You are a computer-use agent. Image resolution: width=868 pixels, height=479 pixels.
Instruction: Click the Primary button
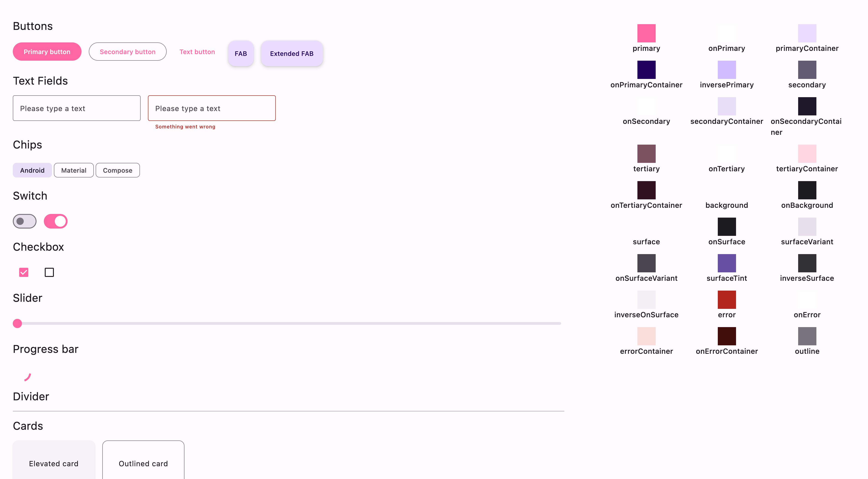point(47,52)
